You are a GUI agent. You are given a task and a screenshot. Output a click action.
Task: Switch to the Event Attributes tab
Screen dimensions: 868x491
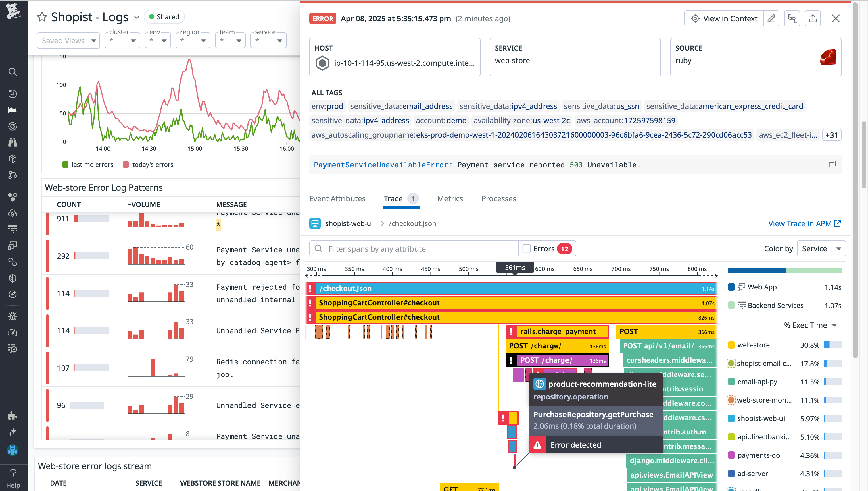337,199
